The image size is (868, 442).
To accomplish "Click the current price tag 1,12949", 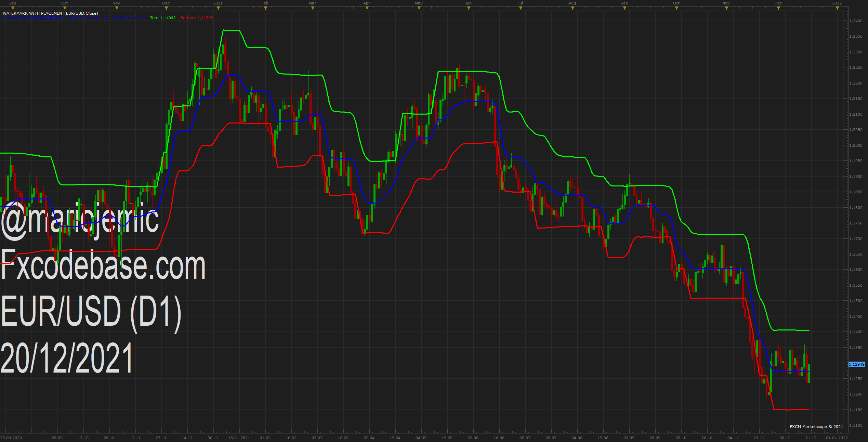I will pyautogui.click(x=857, y=364).
